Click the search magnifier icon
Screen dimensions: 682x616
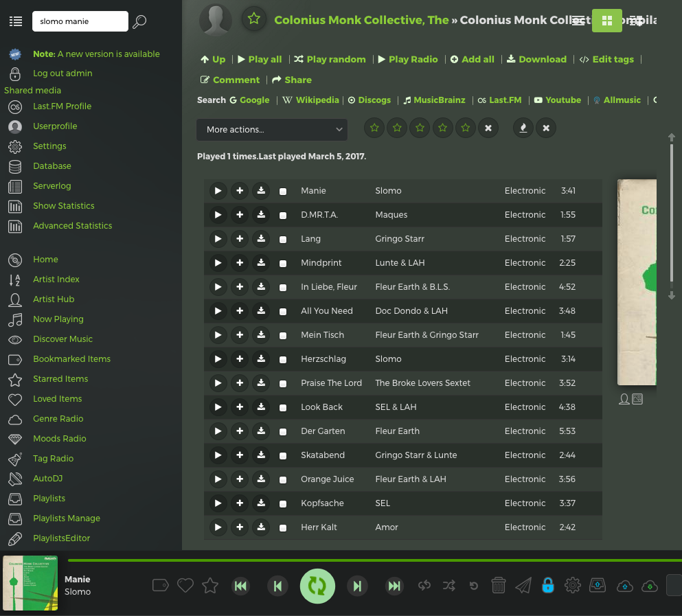[x=139, y=22]
